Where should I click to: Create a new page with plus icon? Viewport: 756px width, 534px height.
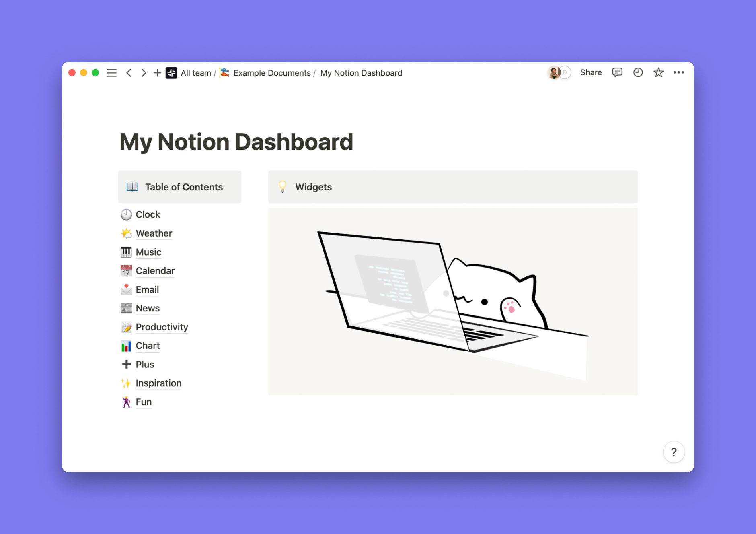point(157,73)
